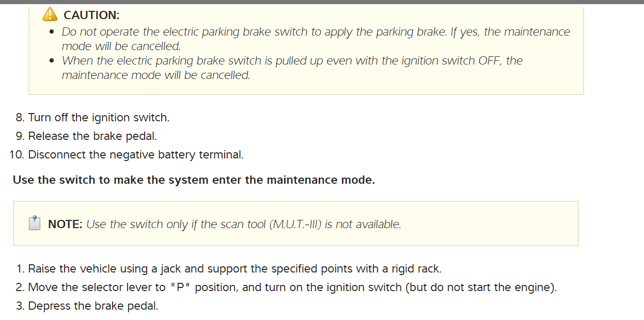The image size is (644, 320).
Task: Click the words "maintenance mode will be cancelled." in second bullet
Action: [155, 75]
